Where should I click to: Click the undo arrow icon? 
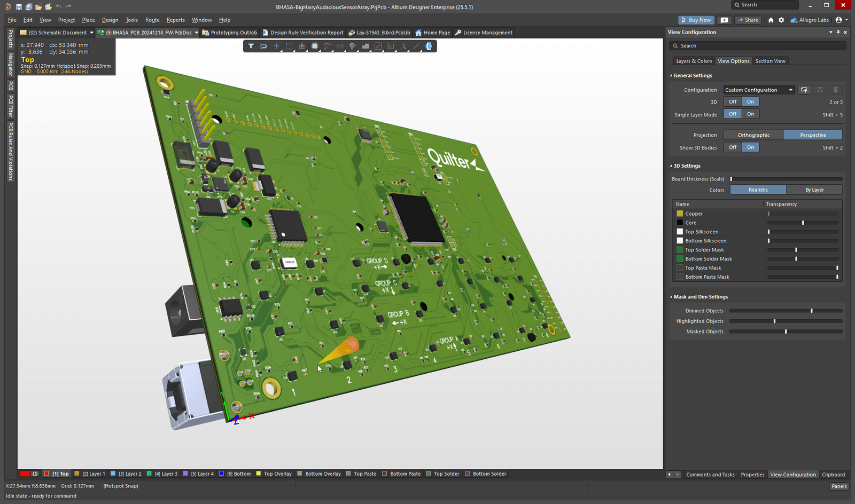tap(59, 7)
